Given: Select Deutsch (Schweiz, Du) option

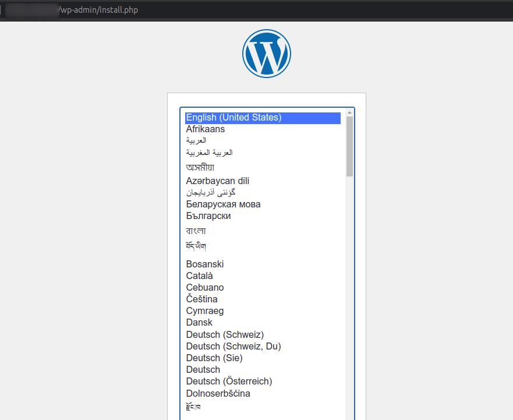Looking at the screenshot, I should (x=263, y=347).
